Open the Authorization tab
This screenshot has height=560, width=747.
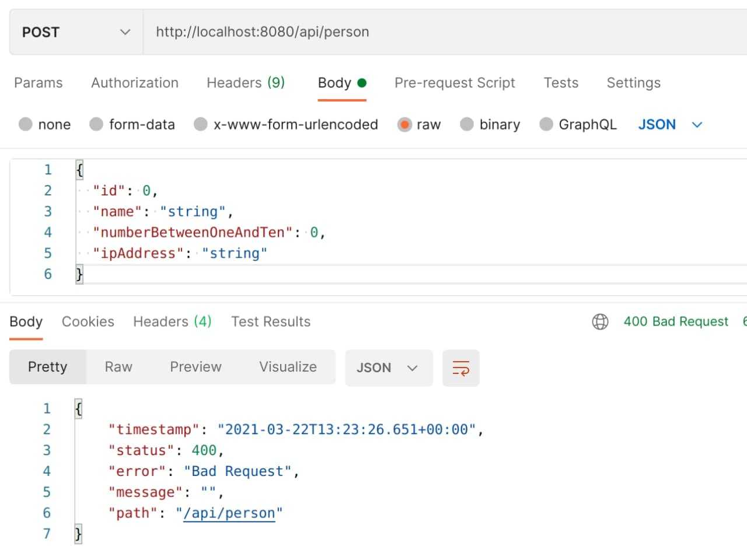(x=134, y=83)
